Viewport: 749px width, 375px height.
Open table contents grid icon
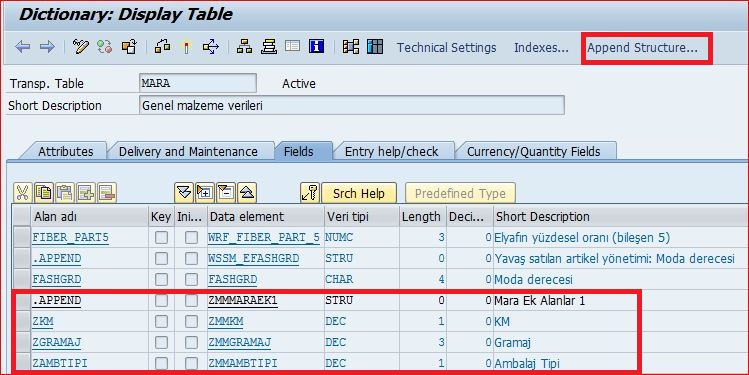[x=375, y=47]
